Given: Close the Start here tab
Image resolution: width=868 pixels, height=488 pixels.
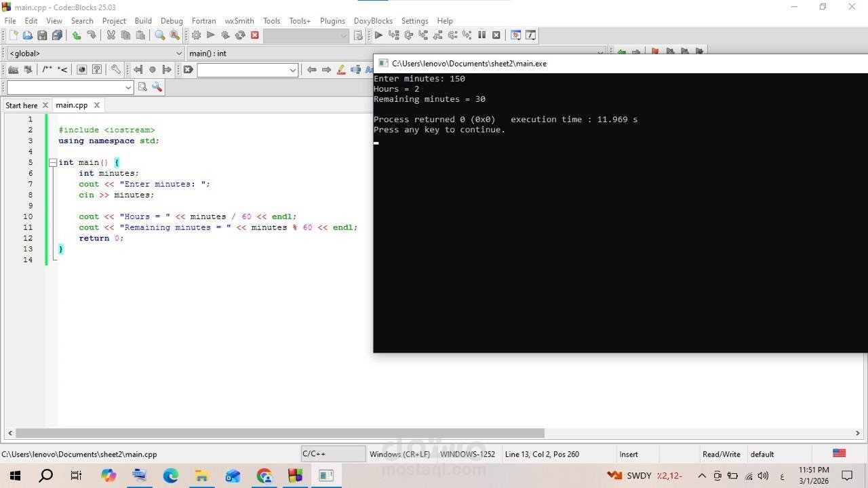Looking at the screenshot, I should tap(45, 105).
